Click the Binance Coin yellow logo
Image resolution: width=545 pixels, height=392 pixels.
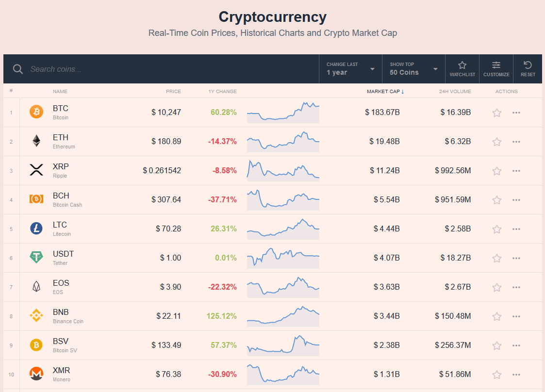click(x=36, y=316)
